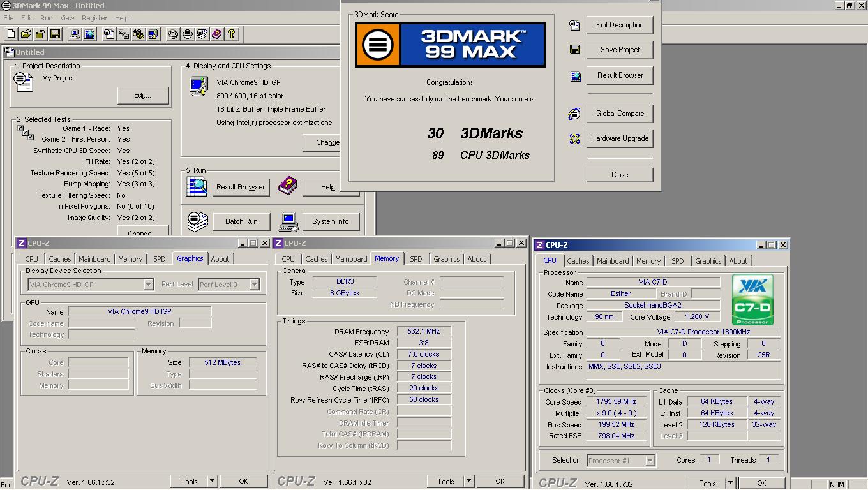Click the project description toolbar icon
This screenshot has height=490, width=868.
(109, 34)
